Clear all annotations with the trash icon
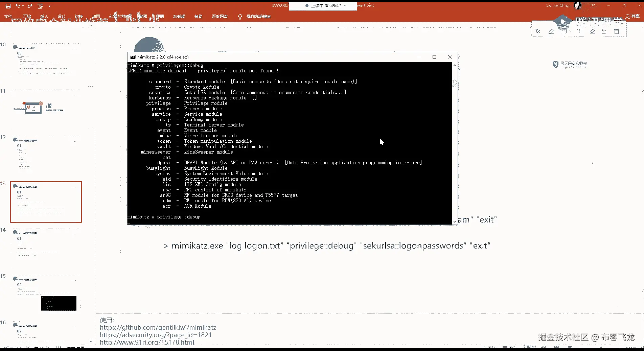The height and width of the screenshot is (351, 644). coord(617,31)
